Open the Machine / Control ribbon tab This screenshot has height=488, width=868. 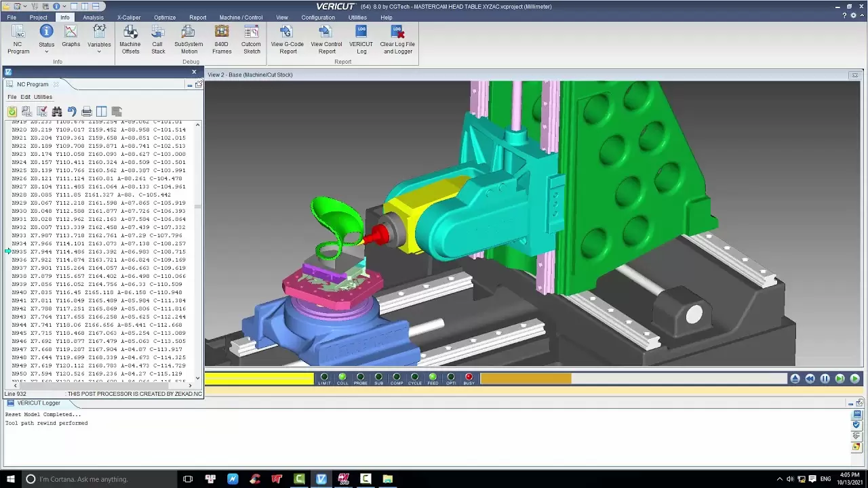pos(241,18)
